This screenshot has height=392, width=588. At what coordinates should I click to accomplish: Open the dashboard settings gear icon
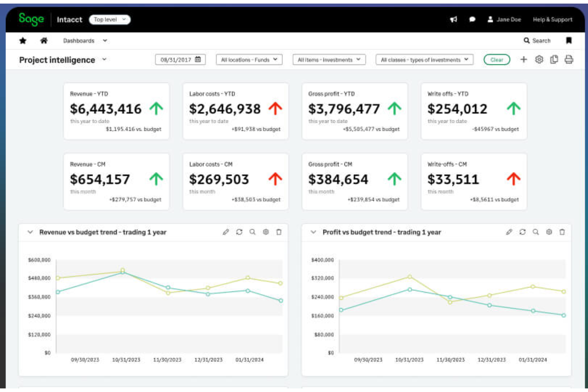pos(539,60)
